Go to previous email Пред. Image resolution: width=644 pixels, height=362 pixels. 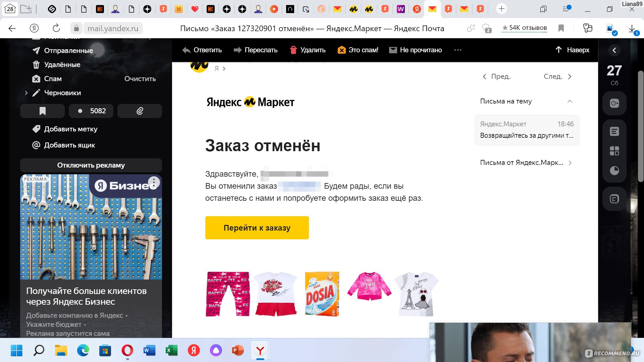(x=497, y=76)
